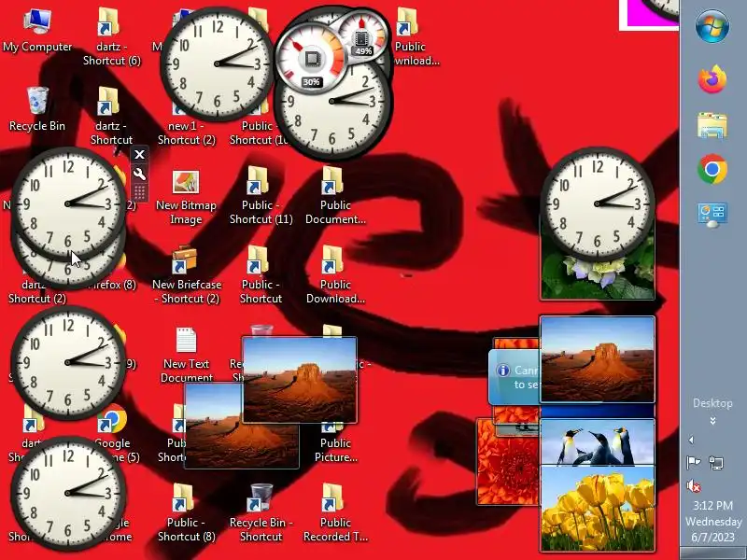Click the Public Picture... label
The image size is (747, 560).
(335, 450)
